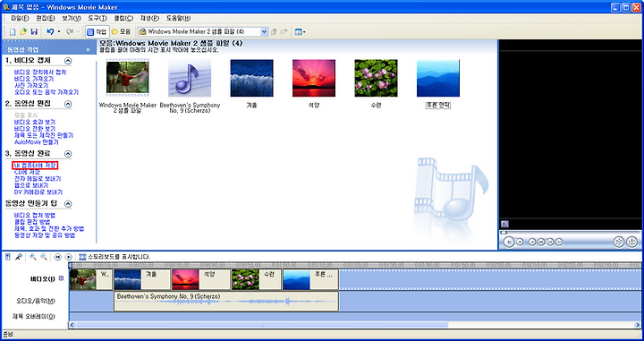The height and width of the screenshot is (341, 644).
Task: Click the rewind timeline icon
Action: click(58, 257)
